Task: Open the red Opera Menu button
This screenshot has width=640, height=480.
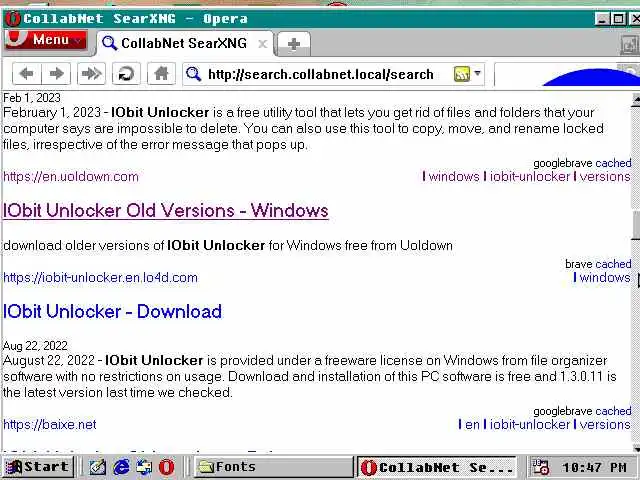Action: coord(46,40)
